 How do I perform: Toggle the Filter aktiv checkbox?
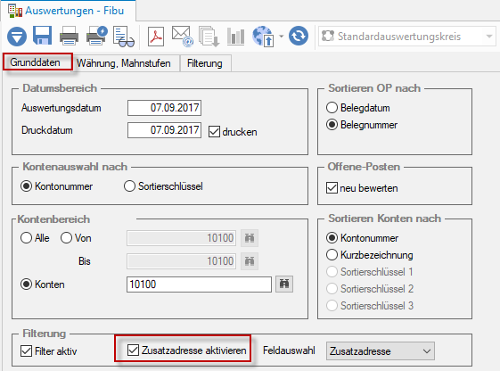tap(48, 351)
